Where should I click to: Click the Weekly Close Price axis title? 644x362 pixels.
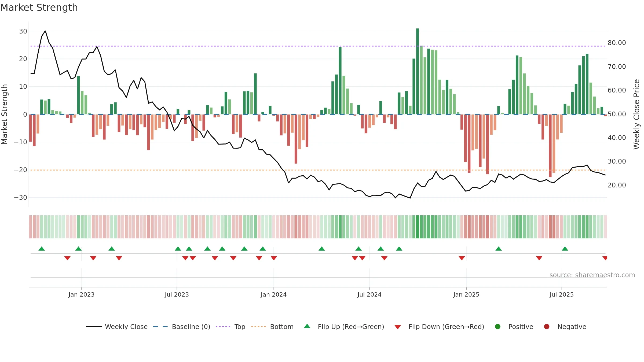tap(636, 114)
